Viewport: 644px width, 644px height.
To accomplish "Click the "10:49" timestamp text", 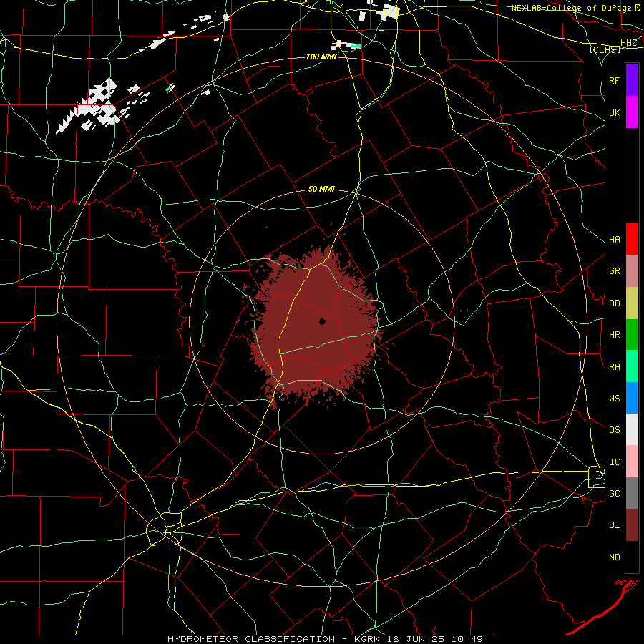I will pyautogui.click(x=467, y=639).
